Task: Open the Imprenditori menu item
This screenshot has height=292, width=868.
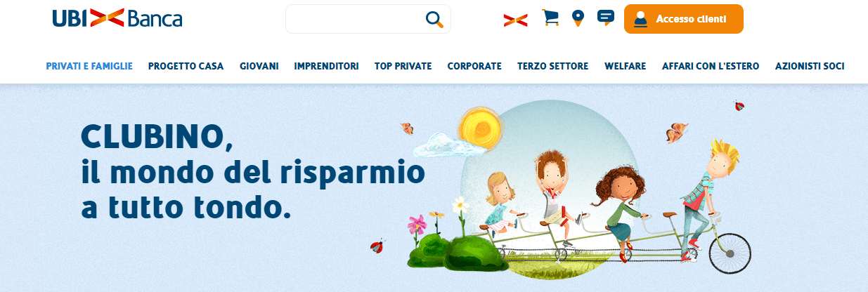Action: [326, 67]
